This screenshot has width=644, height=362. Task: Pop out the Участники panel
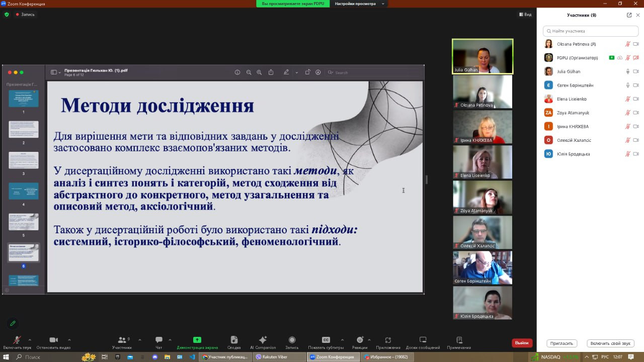[629, 15]
